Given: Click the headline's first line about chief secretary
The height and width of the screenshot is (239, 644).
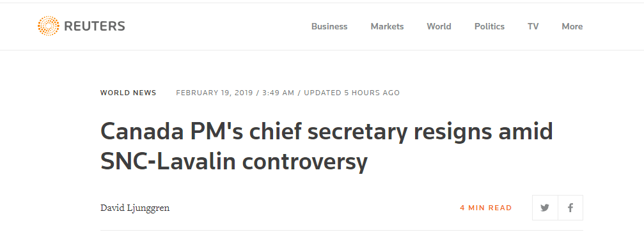Looking at the screenshot, I should pyautogui.click(x=327, y=132).
